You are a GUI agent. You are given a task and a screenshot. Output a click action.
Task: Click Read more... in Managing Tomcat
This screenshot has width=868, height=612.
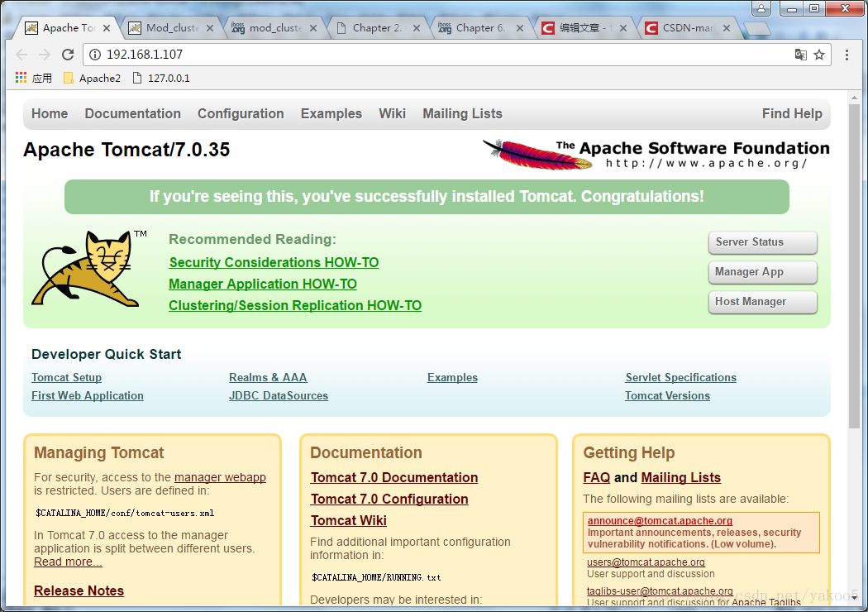68,562
